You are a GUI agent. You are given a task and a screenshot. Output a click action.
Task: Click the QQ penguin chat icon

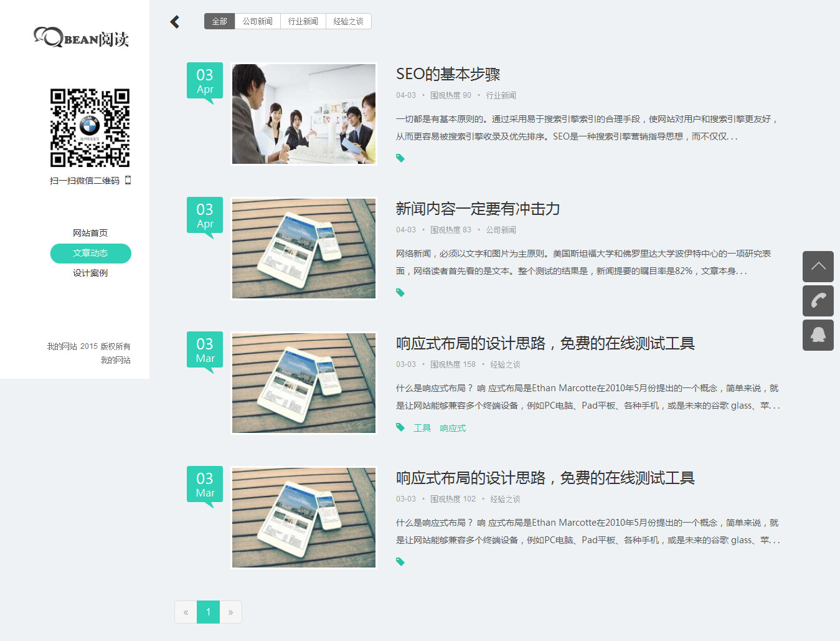818,335
